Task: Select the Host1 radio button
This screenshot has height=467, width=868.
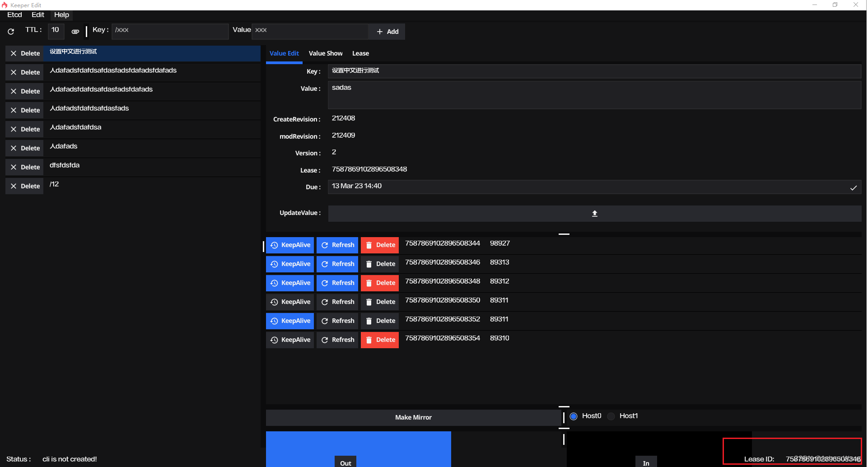Action: pyautogui.click(x=611, y=416)
